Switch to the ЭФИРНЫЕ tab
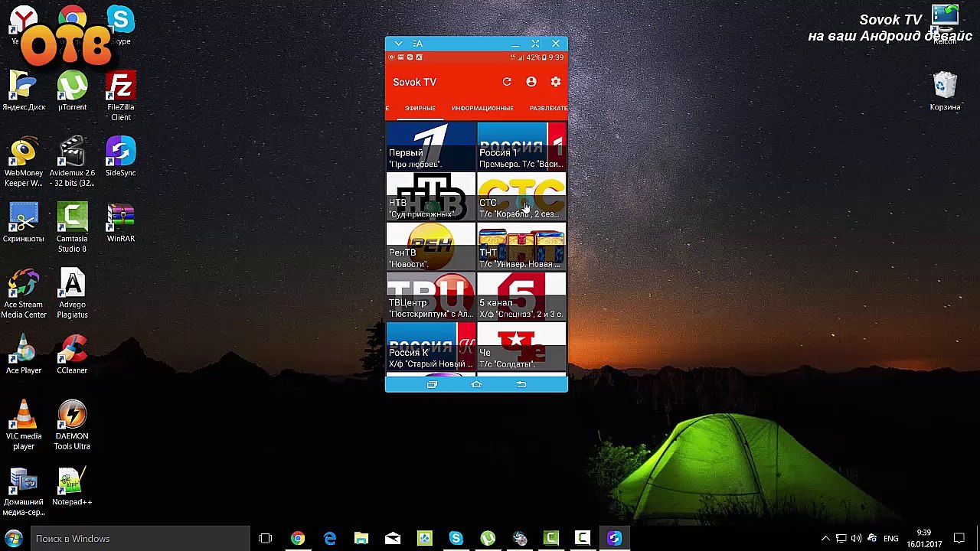Image resolution: width=980 pixels, height=551 pixels. pyautogui.click(x=420, y=109)
